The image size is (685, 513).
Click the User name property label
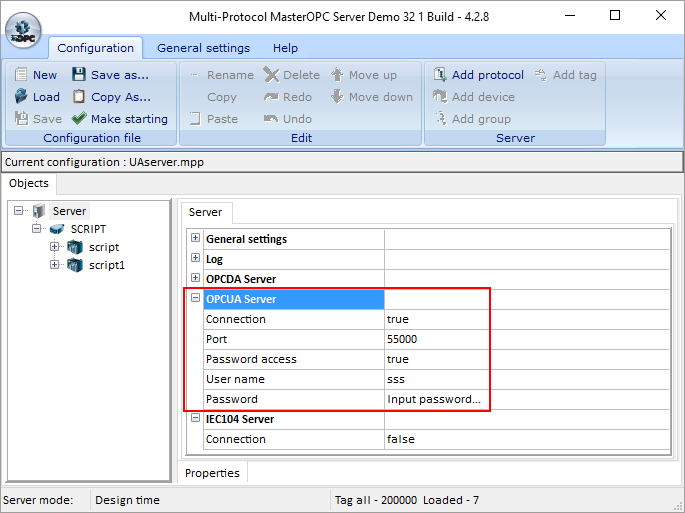235,379
